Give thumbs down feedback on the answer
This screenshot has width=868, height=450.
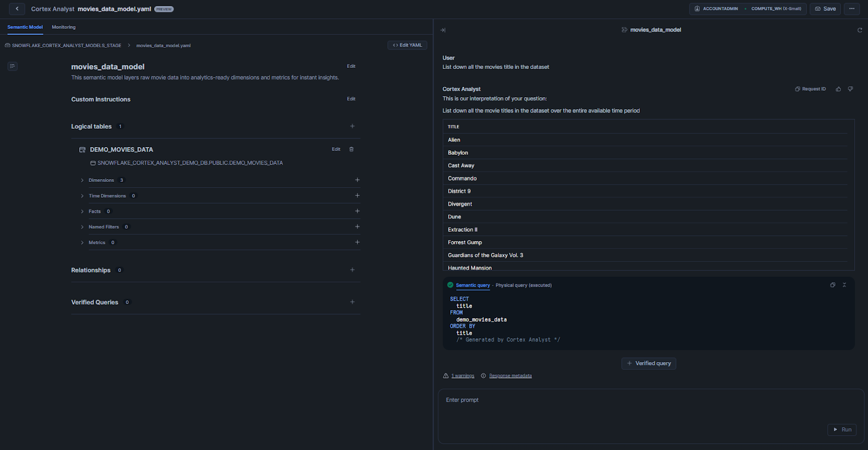coord(850,88)
